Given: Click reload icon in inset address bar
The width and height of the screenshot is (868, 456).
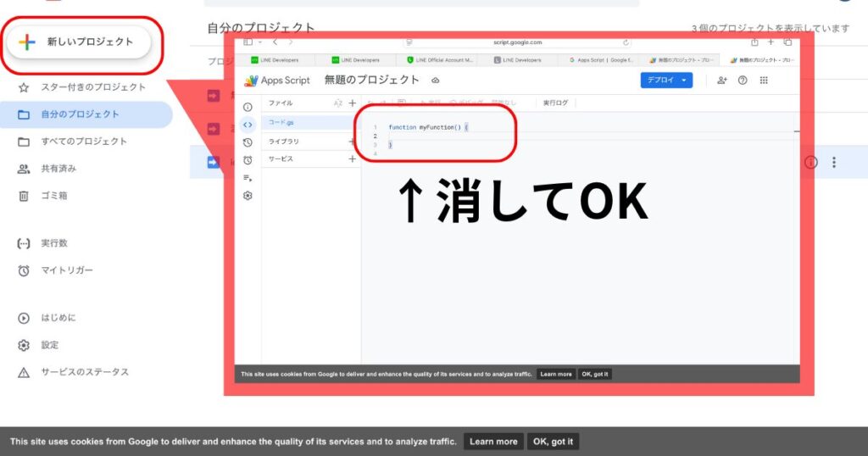Looking at the screenshot, I should pos(626,42).
